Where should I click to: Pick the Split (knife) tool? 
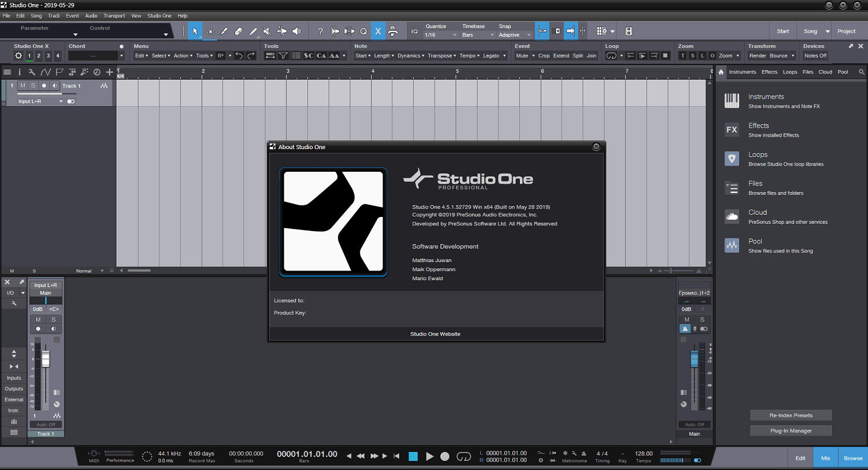click(224, 32)
